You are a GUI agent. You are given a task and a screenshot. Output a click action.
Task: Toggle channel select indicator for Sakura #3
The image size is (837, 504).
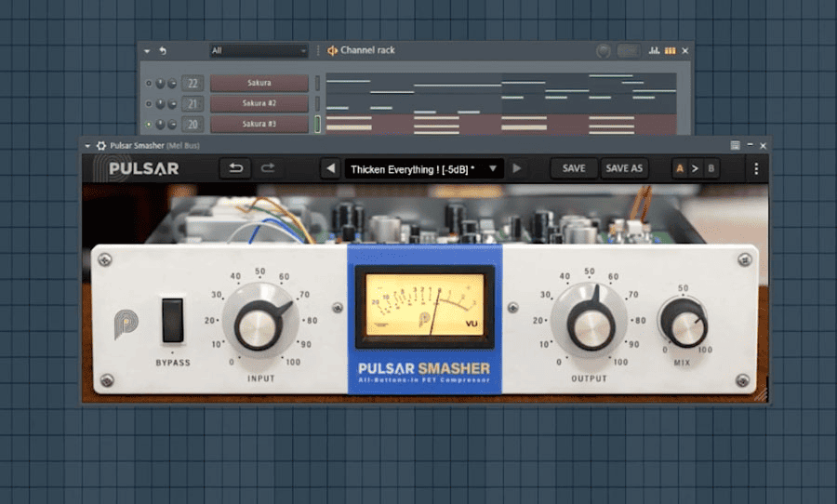tap(317, 124)
